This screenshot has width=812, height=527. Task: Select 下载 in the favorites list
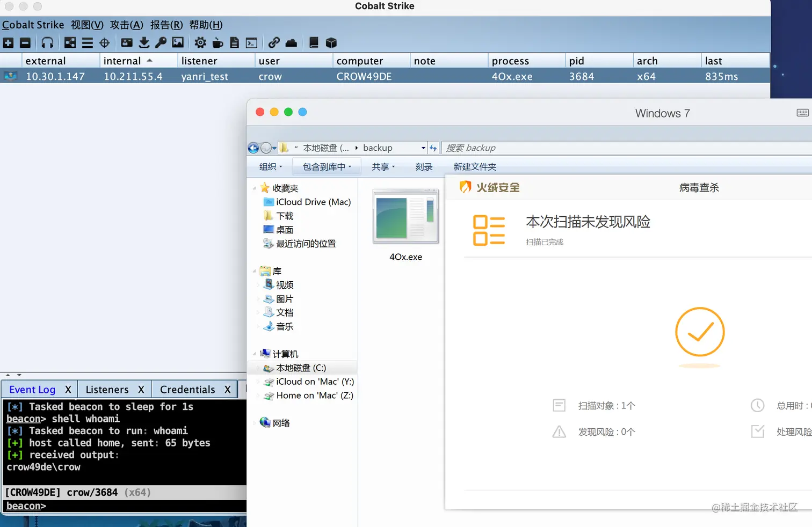(x=279, y=216)
